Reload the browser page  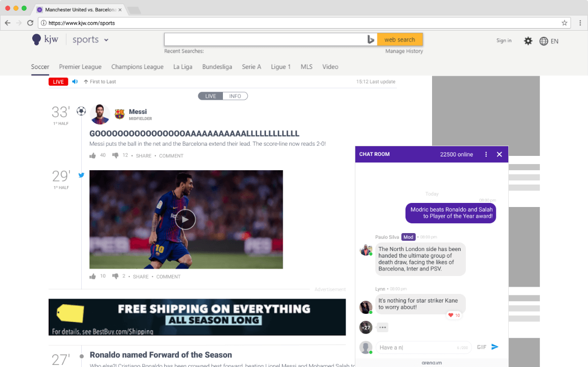point(30,23)
